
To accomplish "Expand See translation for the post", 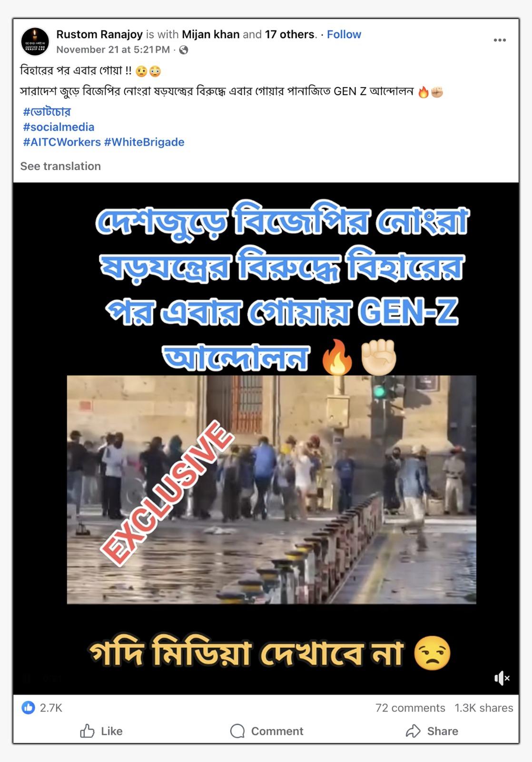I will coord(60,166).
